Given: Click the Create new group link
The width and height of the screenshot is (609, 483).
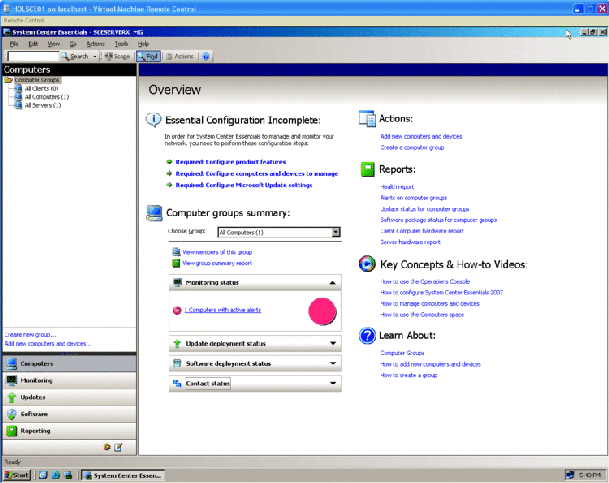Looking at the screenshot, I should pyautogui.click(x=30, y=335).
